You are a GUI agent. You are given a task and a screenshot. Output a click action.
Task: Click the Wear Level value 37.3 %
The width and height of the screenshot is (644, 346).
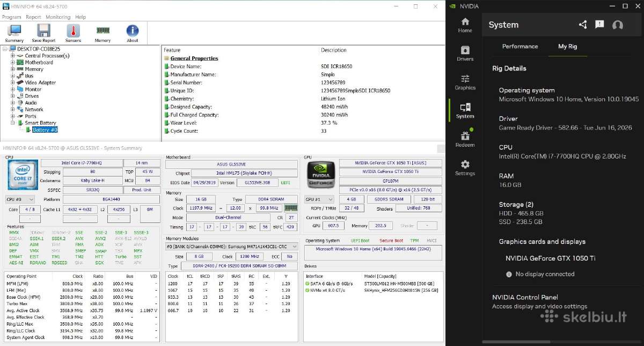[x=328, y=123]
